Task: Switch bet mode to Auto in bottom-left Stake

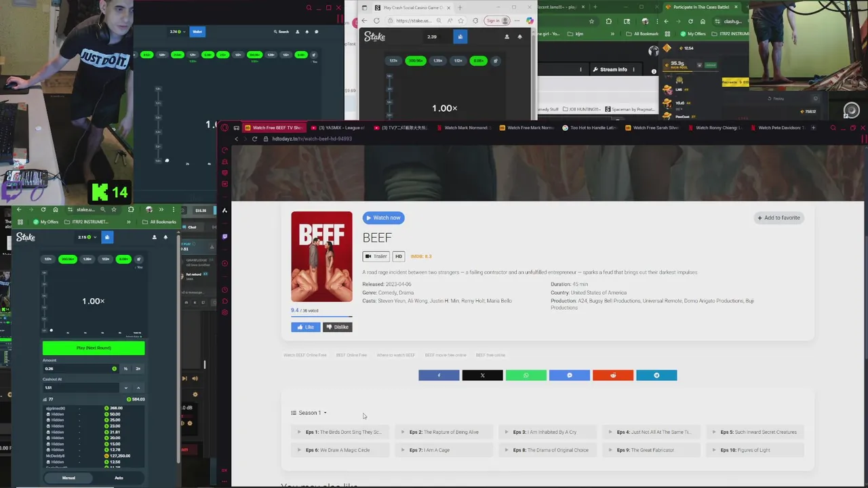Action: pyautogui.click(x=119, y=478)
